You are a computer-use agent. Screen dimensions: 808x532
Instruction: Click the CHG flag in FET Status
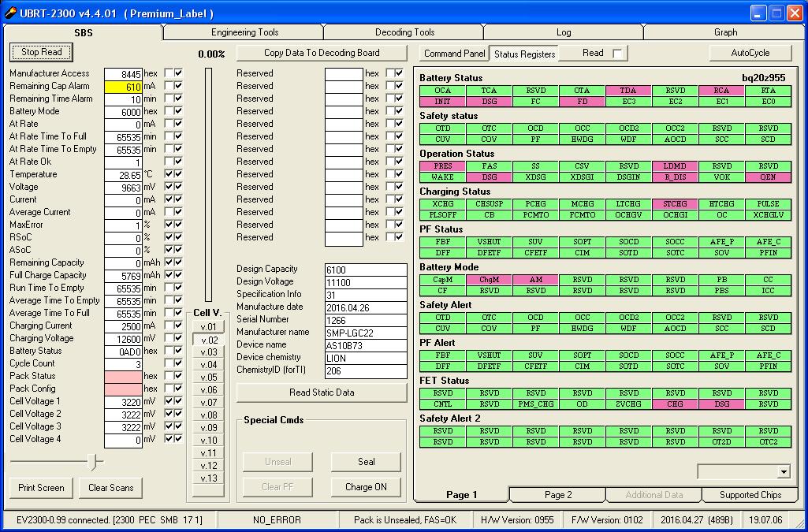point(675,404)
